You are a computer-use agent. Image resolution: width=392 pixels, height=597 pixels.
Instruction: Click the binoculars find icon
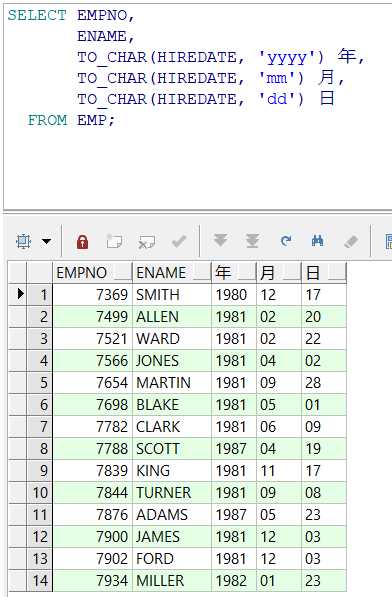pos(317,241)
